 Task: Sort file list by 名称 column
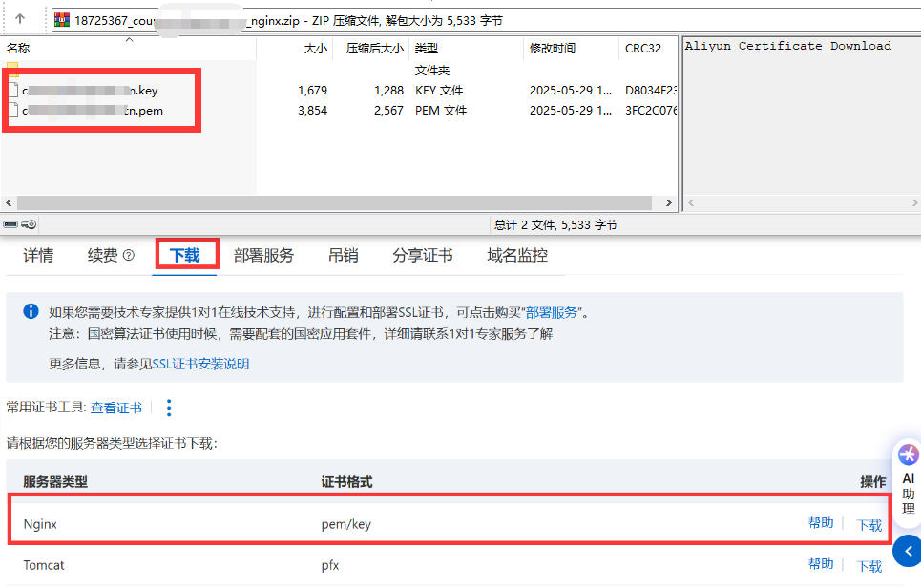pyautogui.click(x=19, y=48)
